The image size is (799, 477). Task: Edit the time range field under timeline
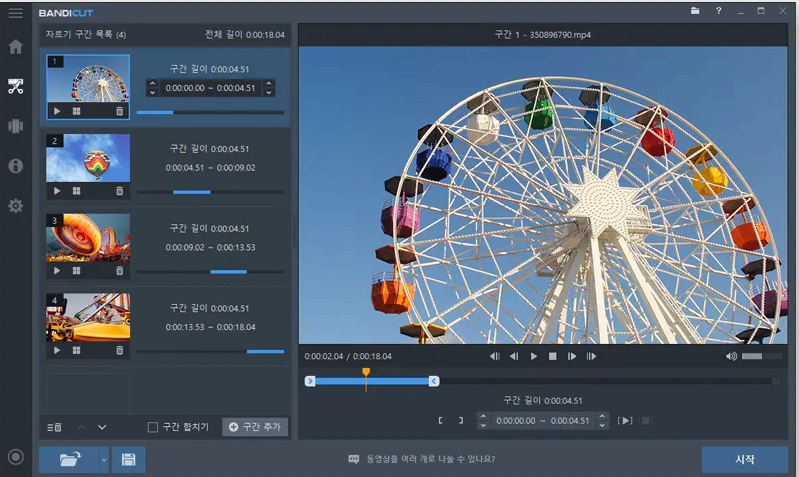543,420
